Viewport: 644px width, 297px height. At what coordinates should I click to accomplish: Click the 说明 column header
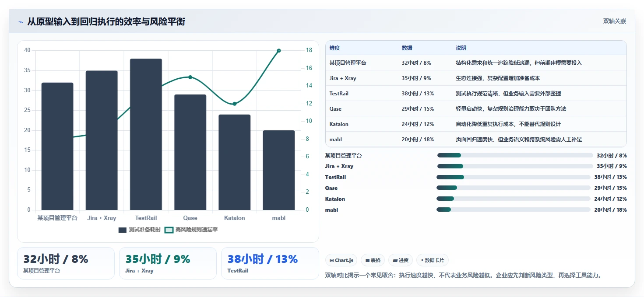[461, 48]
